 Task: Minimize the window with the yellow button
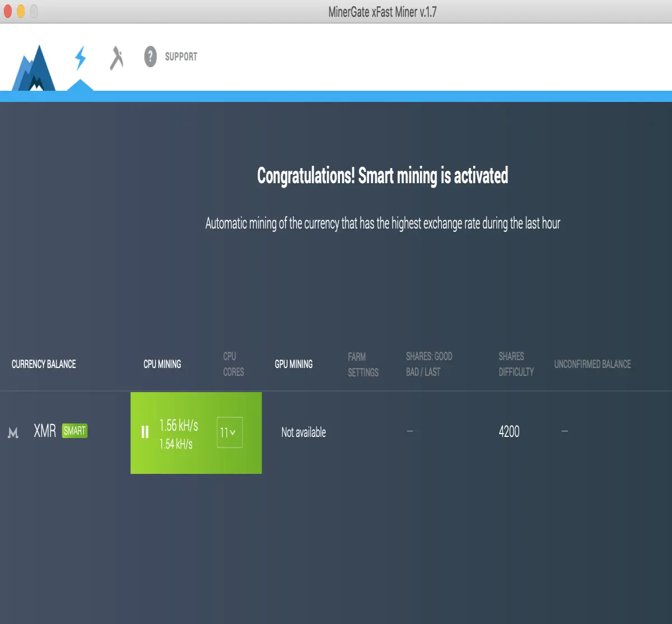[21, 11]
